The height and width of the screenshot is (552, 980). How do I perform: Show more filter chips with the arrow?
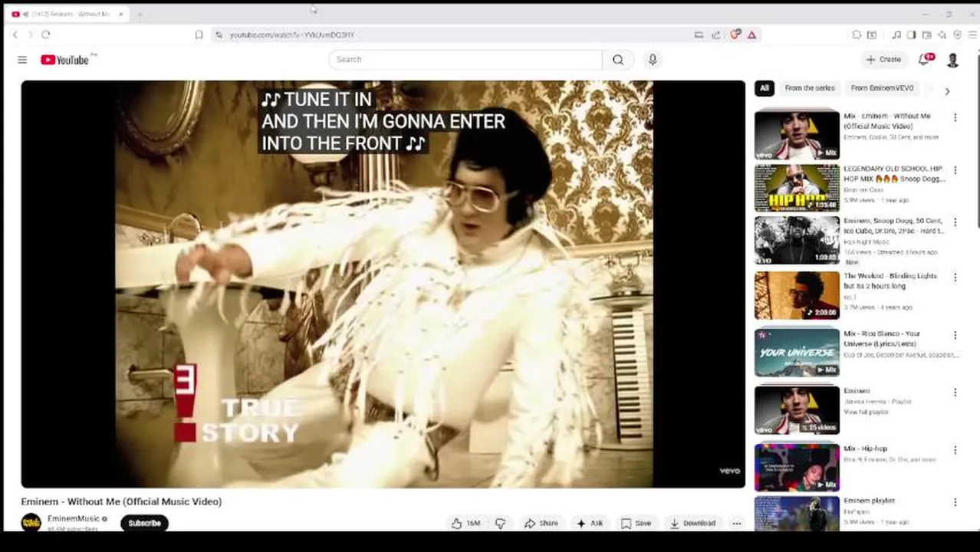click(947, 90)
